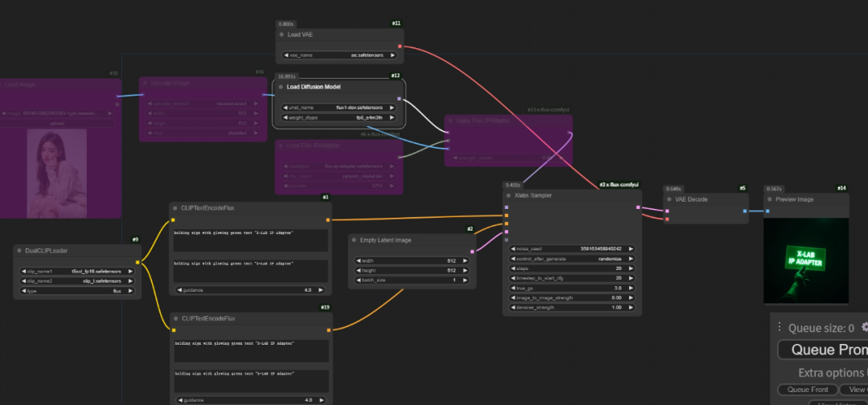Click Xlabs Sampler pink latent output slot
The image size is (868, 405).
point(637,207)
